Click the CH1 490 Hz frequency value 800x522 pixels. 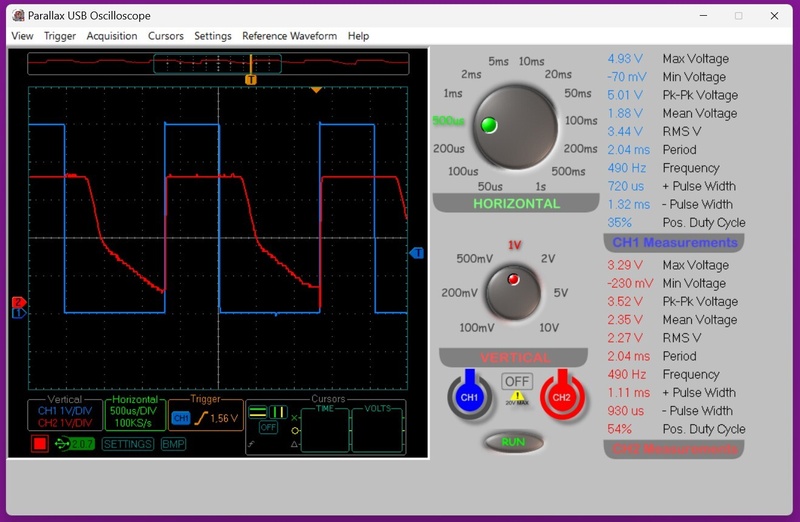(627, 168)
